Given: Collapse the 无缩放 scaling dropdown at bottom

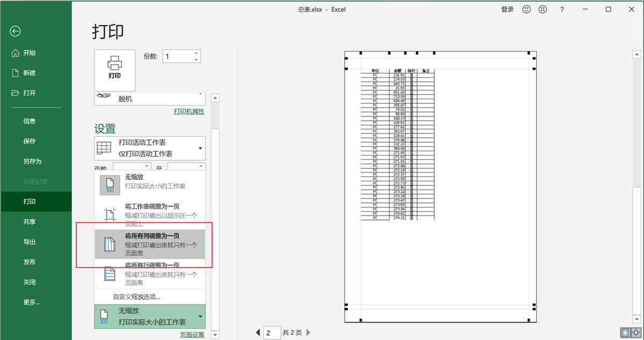Looking at the screenshot, I should click(x=150, y=316).
